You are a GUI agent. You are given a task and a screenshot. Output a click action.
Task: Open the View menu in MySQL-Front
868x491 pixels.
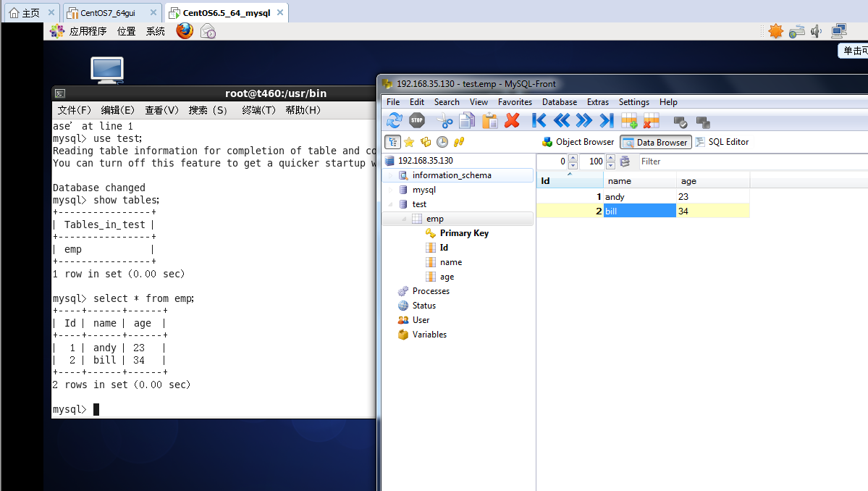pyautogui.click(x=479, y=102)
